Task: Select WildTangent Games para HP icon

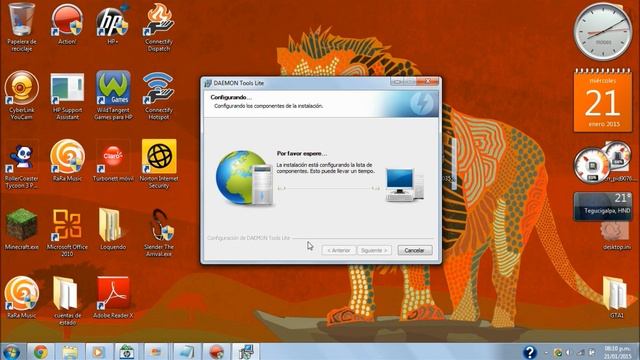Action: coord(113,96)
